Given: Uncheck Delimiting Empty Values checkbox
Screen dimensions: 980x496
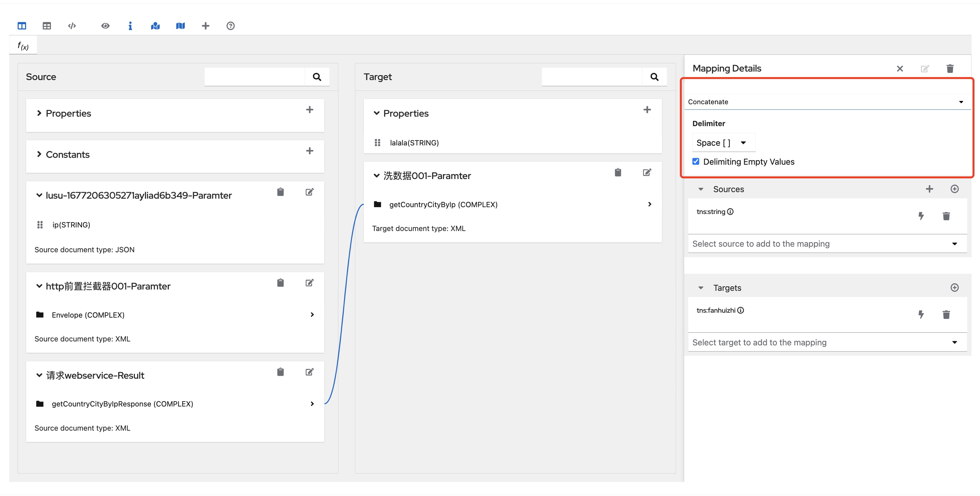Looking at the screenshot, I should point(696,161).
